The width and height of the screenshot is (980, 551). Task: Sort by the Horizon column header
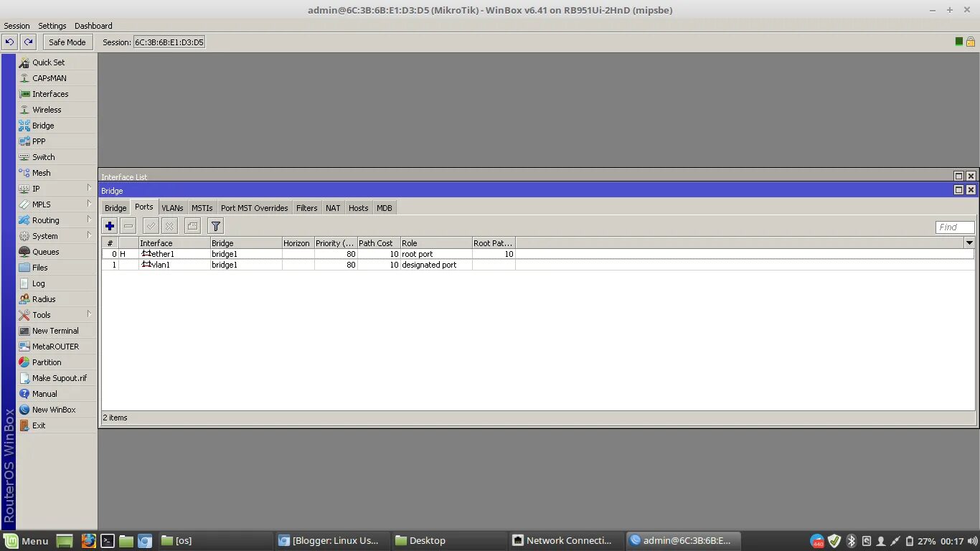click(x=298, y=243)
